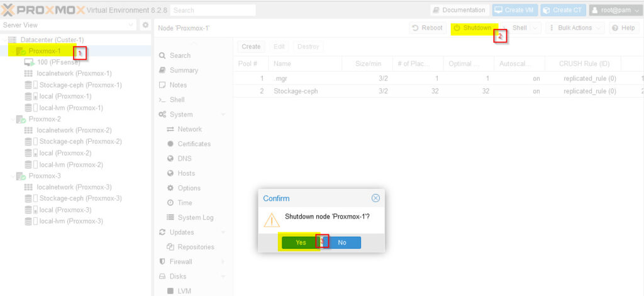
Task: Click the Create CT button
Action: pos(563,10)
